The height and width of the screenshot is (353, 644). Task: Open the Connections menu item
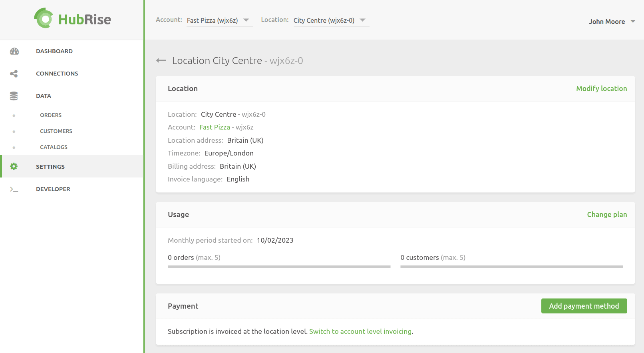pos(72,74)
